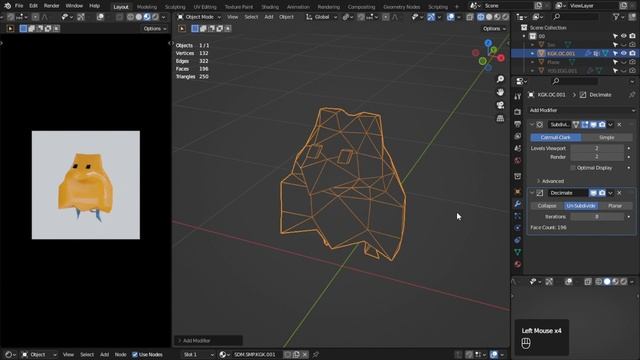
Task: Click select box tool icon in viewport header
Action: (182, 29)
